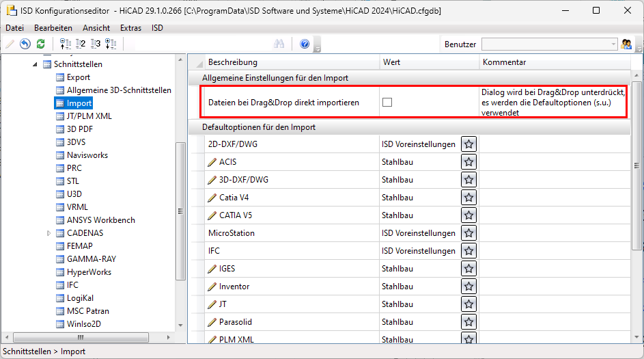The height and width of the screenshot is (359, 644).
Task: Click the green refresh toolbar icon
Action: tap(41, 44)
